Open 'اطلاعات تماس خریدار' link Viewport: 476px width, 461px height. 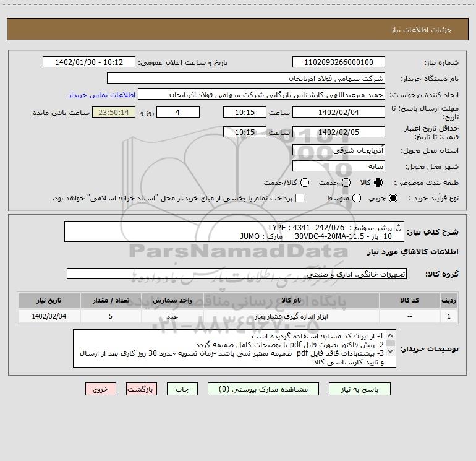point(102,95)
